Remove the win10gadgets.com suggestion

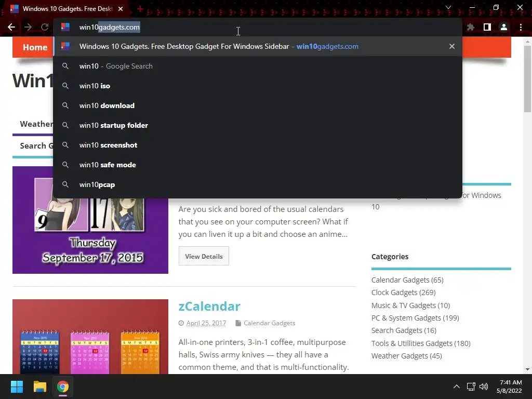click(451, 46)
